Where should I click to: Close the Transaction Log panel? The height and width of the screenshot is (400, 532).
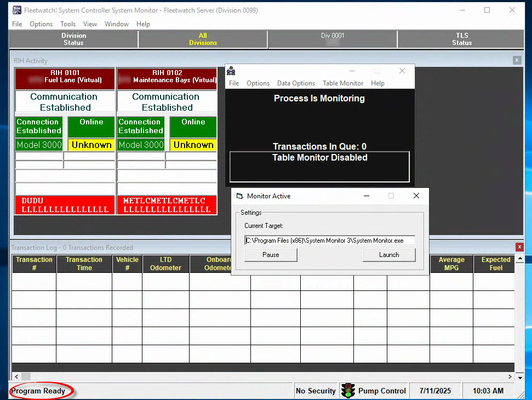519,247
